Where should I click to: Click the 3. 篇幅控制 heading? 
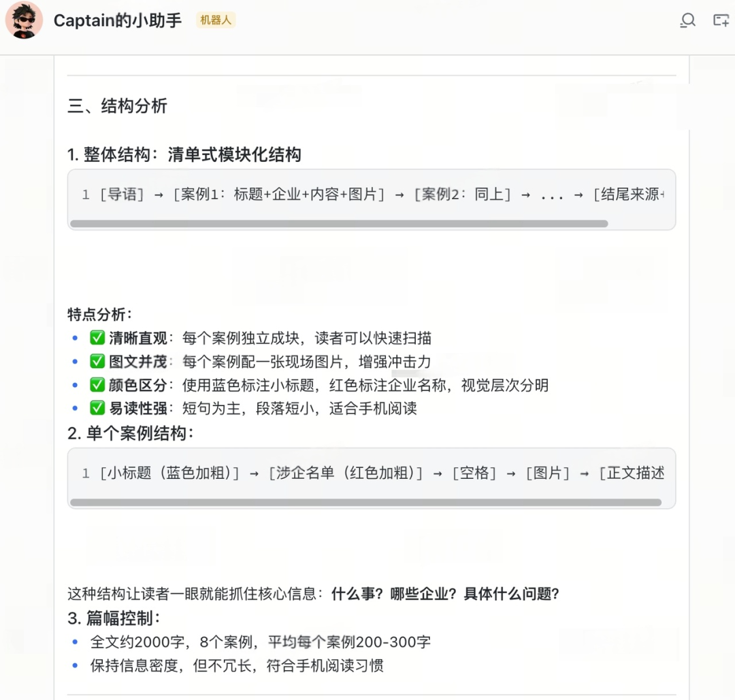[x=114, y=618]
